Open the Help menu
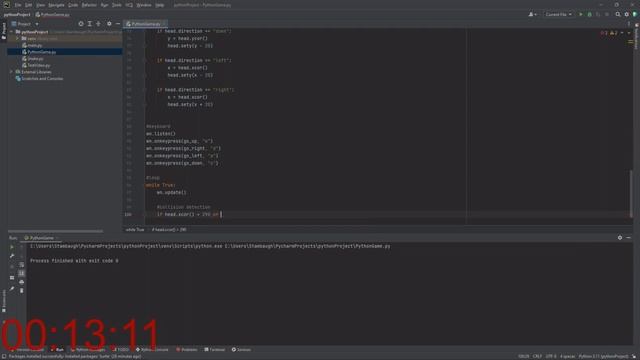The image size is (640, 360). coord(160,5)
